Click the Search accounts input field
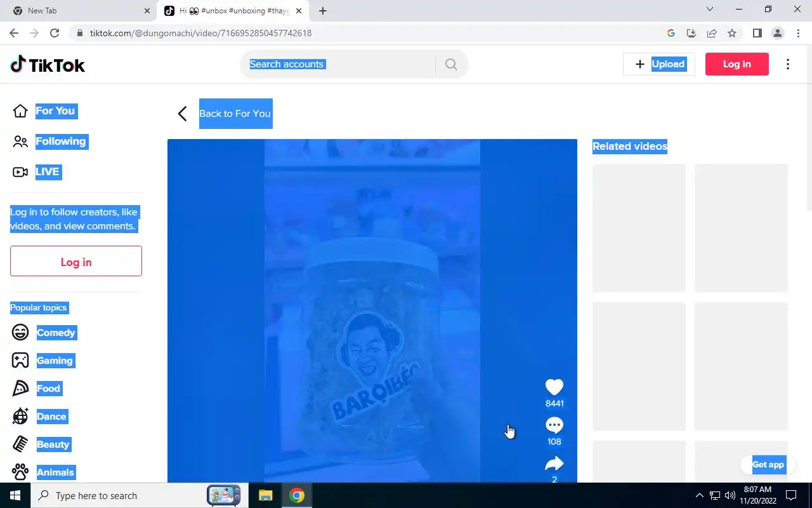The height and width of the screenshot is (508, 812). [x=337, y=64]
